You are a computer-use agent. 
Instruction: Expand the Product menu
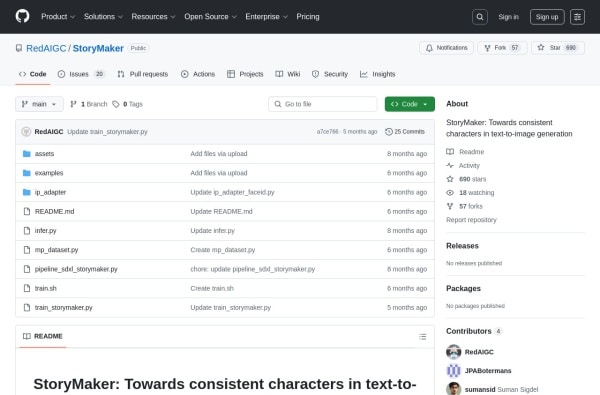coord(58,17)
